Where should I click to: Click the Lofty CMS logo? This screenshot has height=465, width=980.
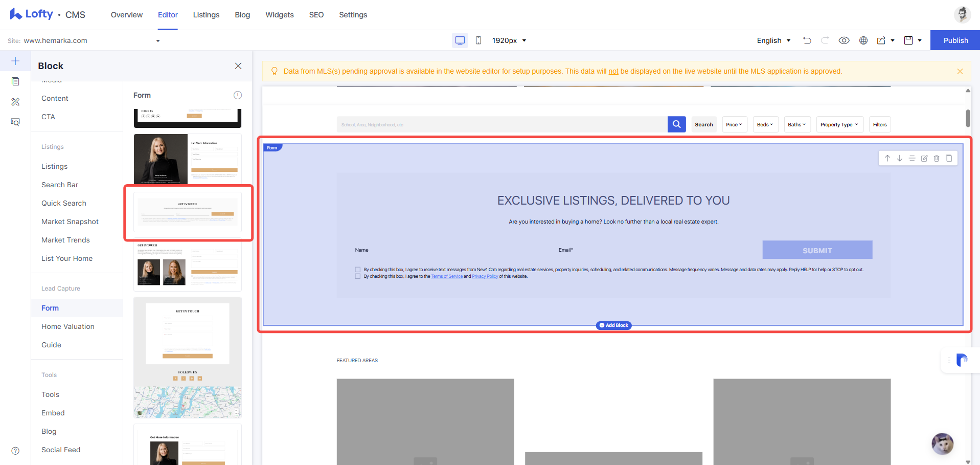click(x=48, y=14)
